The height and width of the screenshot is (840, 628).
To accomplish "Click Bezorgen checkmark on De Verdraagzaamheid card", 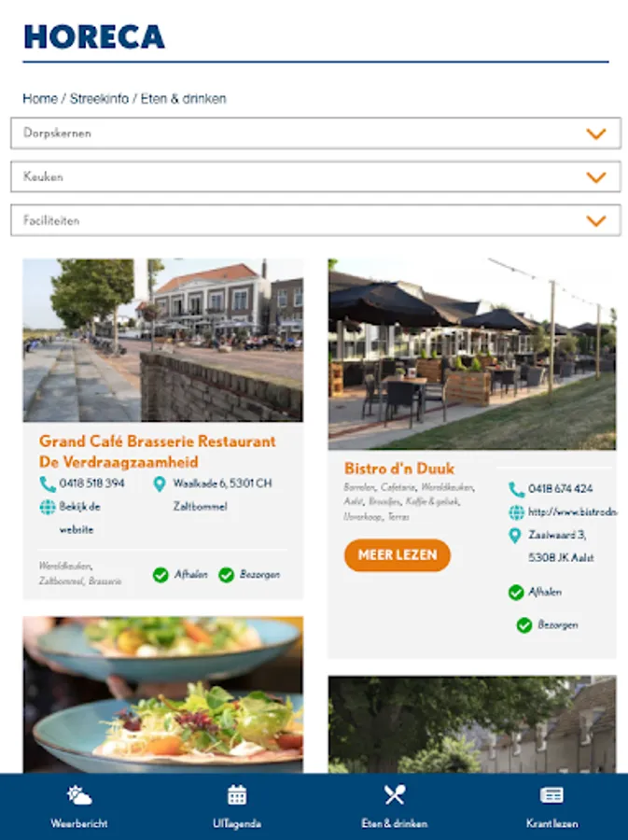I will (x=226, y=575).
